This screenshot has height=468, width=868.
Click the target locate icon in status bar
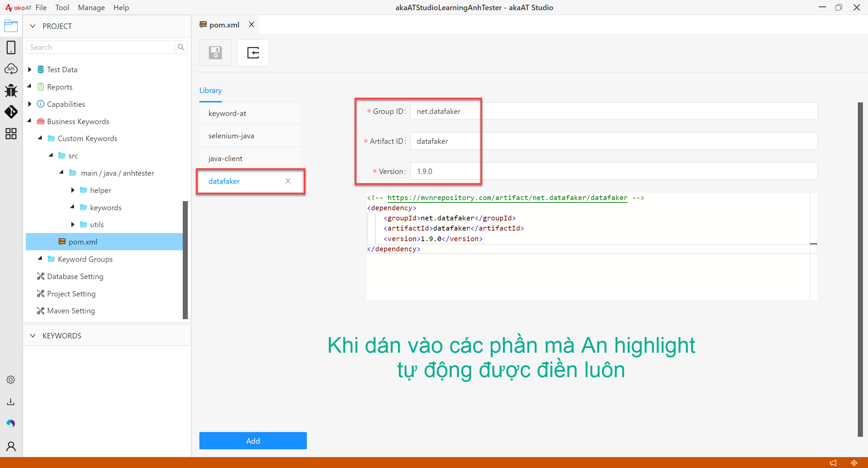click(854, 463)
